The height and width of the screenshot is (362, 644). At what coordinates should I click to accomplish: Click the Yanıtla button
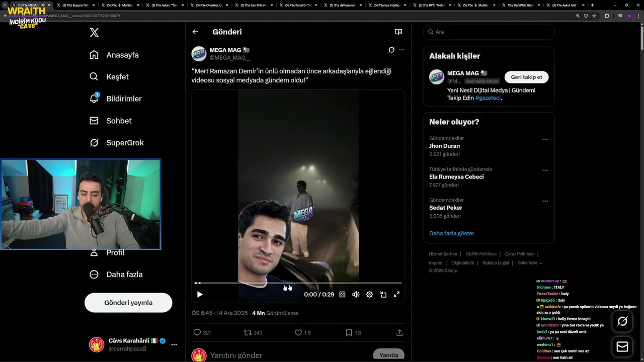[x=389, y=355]
